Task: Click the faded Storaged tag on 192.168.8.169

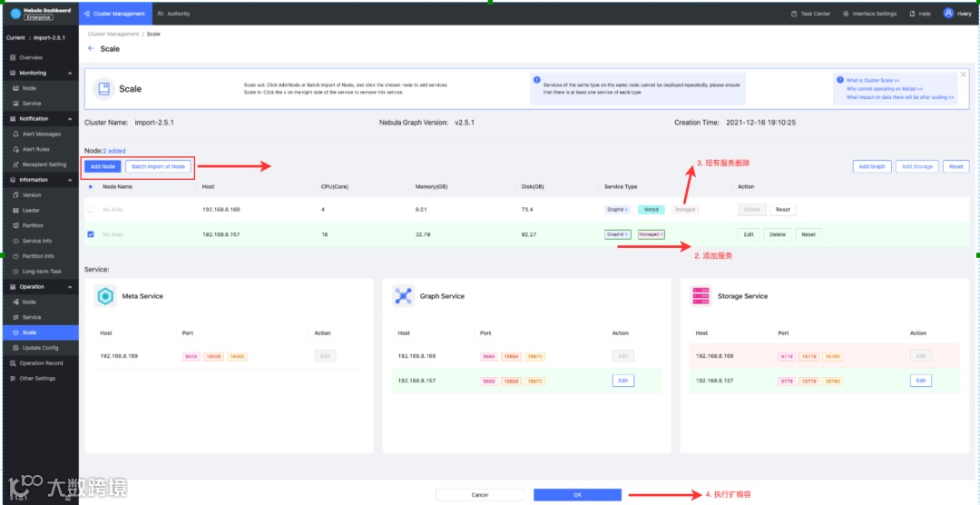Action: click(685, 210)
